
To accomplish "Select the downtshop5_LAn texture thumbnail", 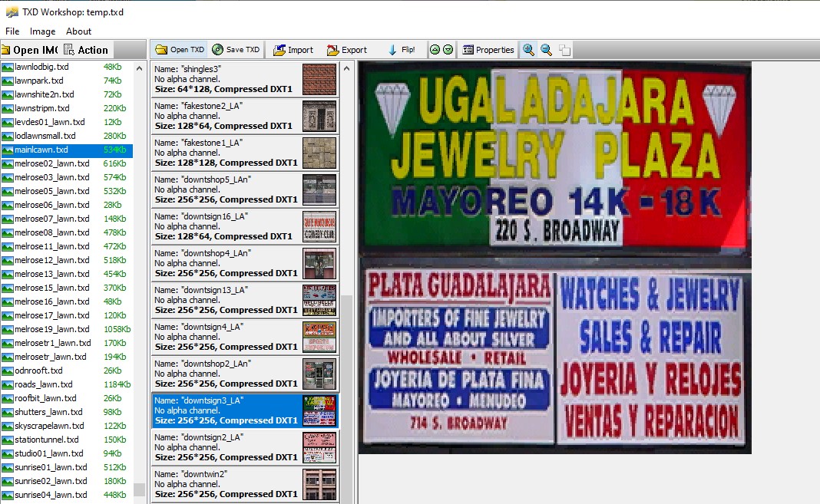I will pos(319,189).
